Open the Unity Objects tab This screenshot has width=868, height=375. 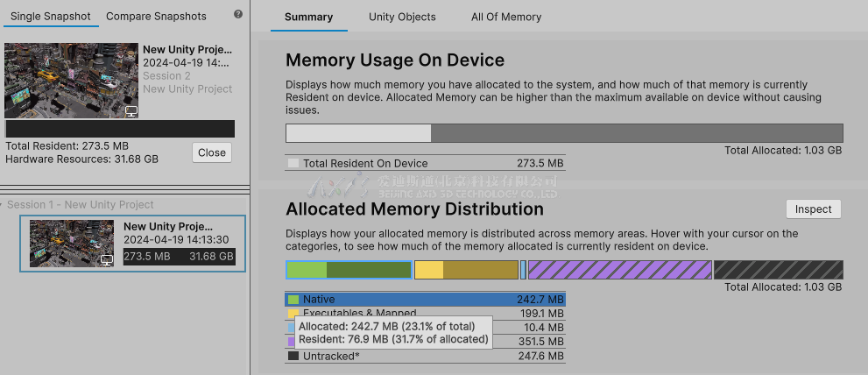[x=402, y=17]
